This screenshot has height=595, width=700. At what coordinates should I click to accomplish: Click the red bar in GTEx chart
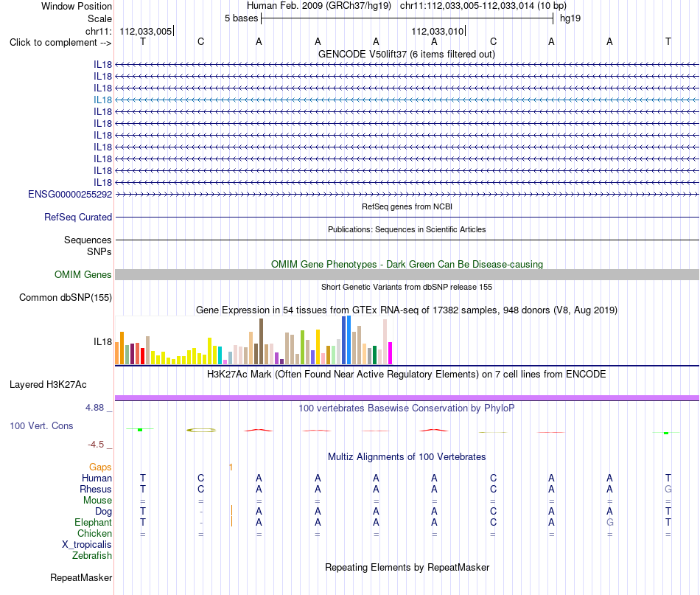pyautogui.click(x=143, y=356)
